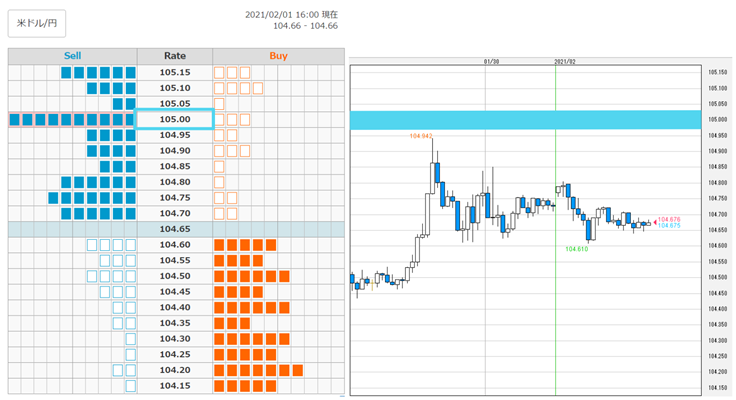Click the 104.15 rate cell
Screen dimensions: 736x400
pyautogui.click(x=175, y=386)
